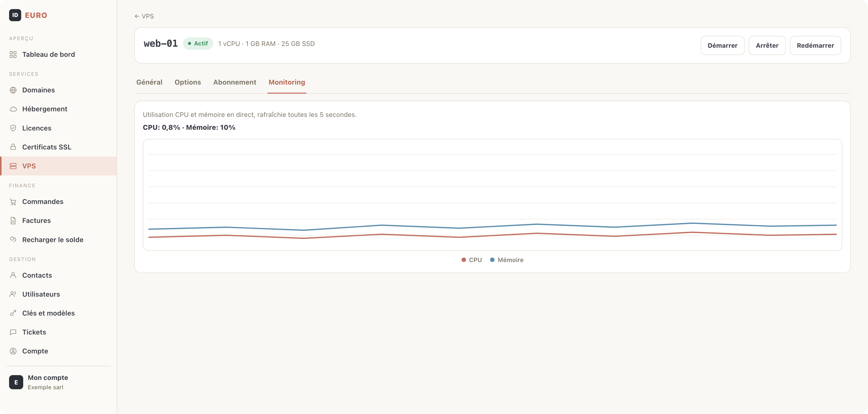Screen dimensions: 868x414
Task: Click the Monitoring tab
Action: coord(287,82)
